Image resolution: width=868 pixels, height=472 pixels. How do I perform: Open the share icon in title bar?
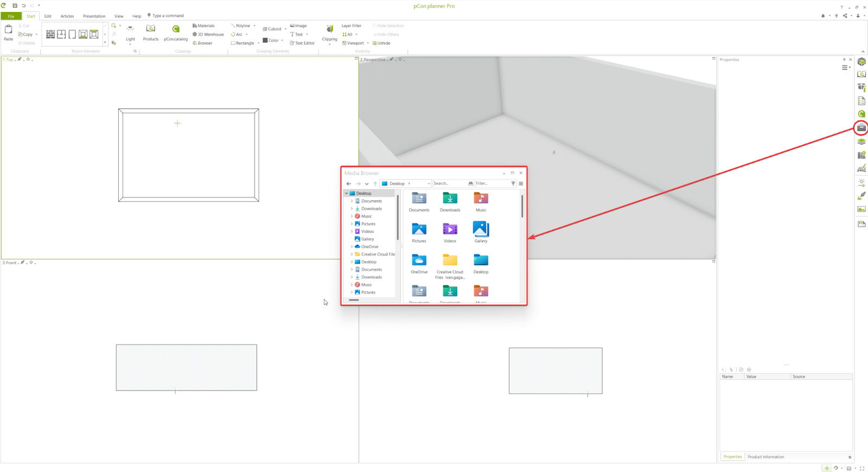coord(845,16)
